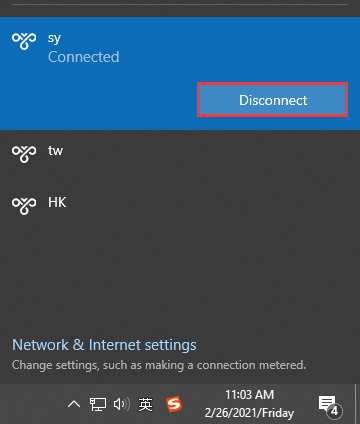Click the speaker volume tray icon

pyautogui.click(x=122, y=404)
